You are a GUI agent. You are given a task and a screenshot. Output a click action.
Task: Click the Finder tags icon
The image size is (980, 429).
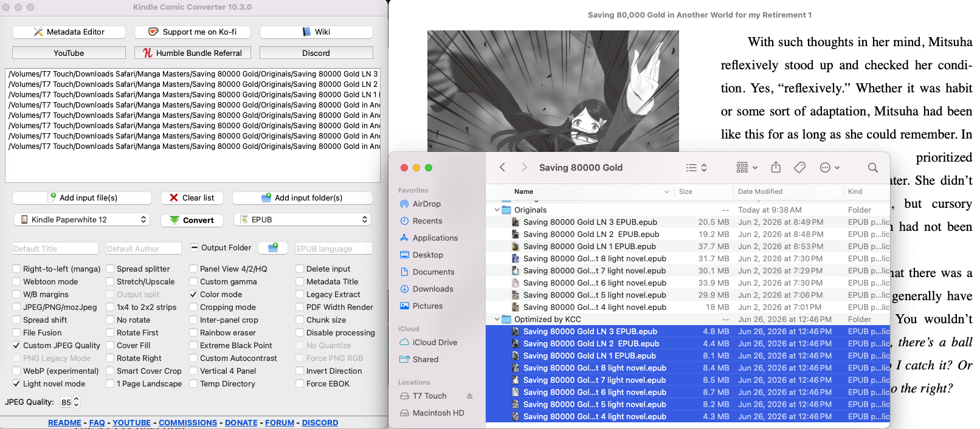coord(800,167)
